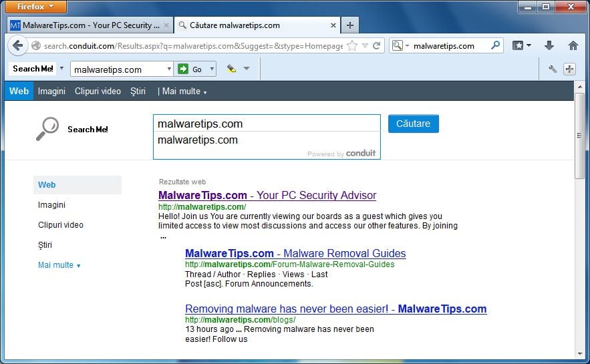Screen dimensions: 590x364
Task: Switch to MalwareTips.com - Your PC Security tab
Action: [x=90, y=25]
